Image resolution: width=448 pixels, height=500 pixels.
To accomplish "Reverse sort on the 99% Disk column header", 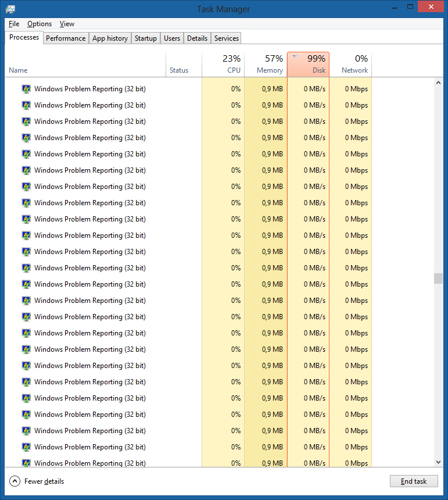I will tap(308, 65).
